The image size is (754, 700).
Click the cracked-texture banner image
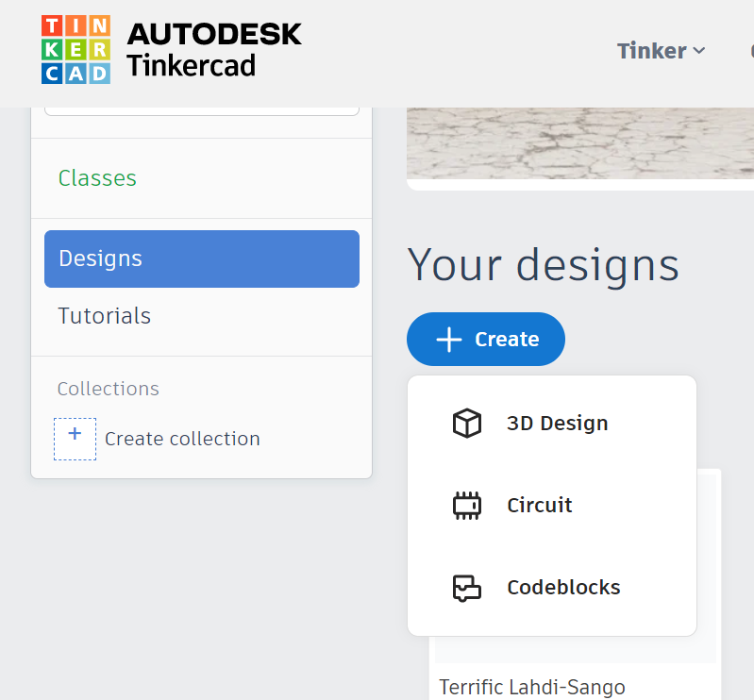click(x=580, y=143)
